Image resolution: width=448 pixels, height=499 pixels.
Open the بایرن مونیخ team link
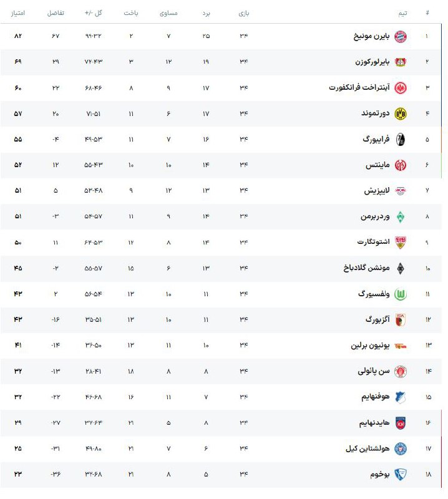coord(371,36)
